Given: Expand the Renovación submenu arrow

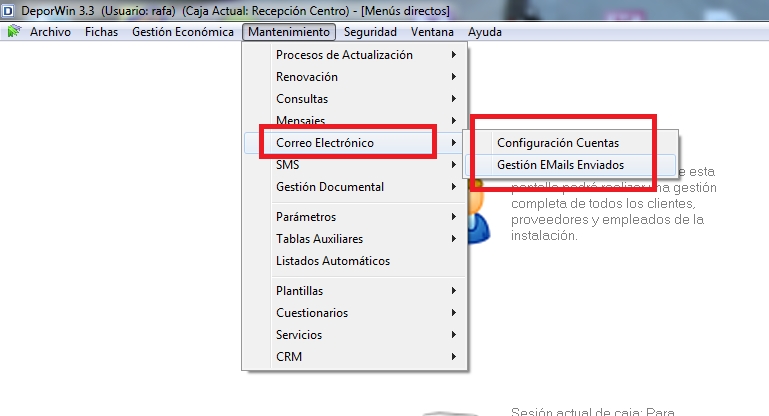Looking at the screenshot, I should (454, 77).
